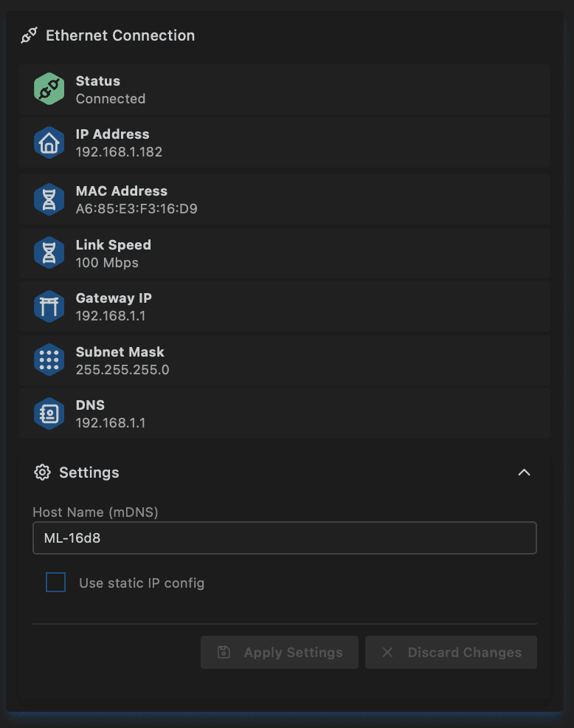Click the Subnet Mask value 255.255.255.0
Image resolution: width=574 pixels, height=728 pixels.
tap(122, 370)
